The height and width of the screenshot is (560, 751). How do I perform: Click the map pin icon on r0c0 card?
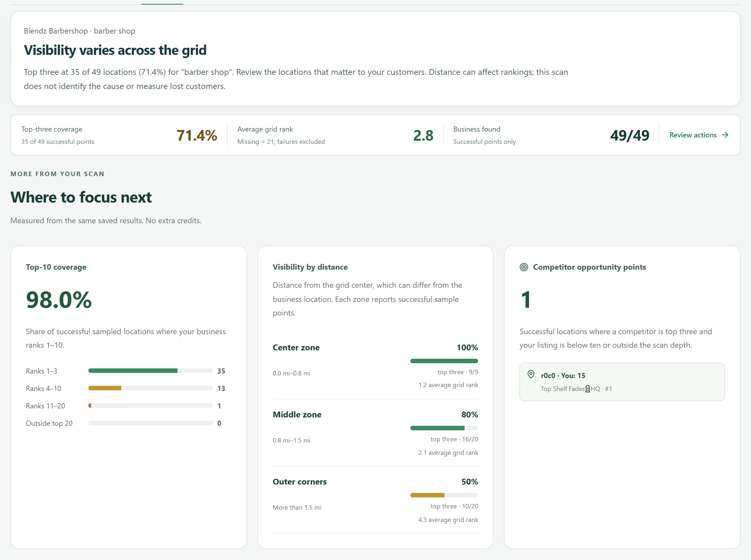click(531, 374)
